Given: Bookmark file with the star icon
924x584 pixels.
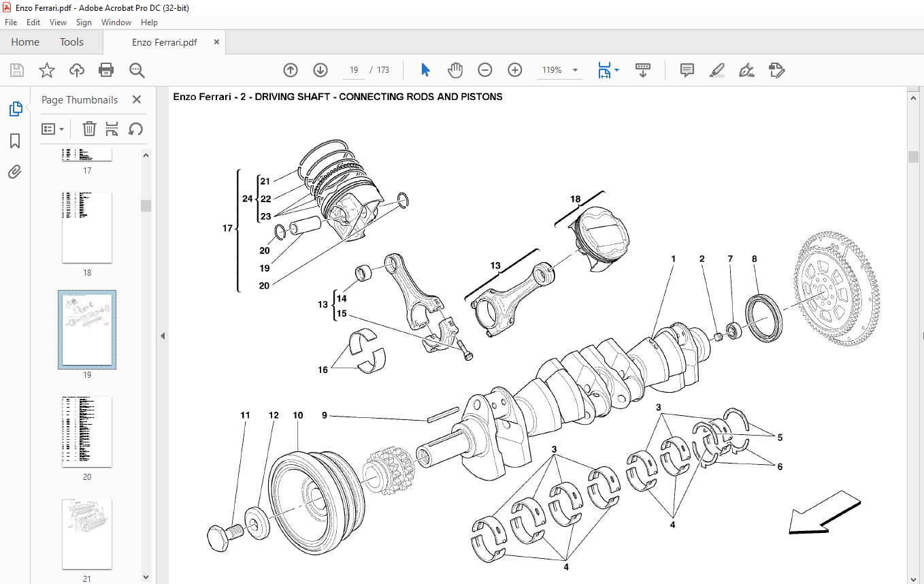Looking at the screenshot, I should (x=46, y=70).
